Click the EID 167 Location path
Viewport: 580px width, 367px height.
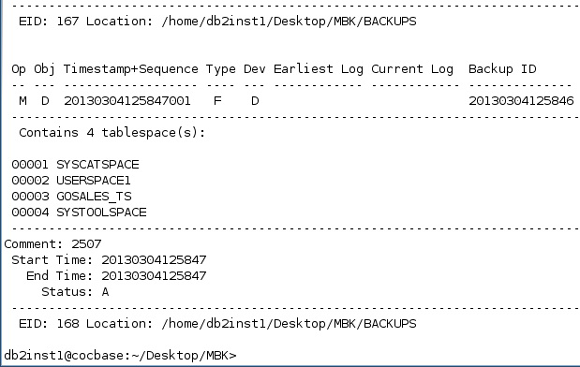click(x=289, y=21)
